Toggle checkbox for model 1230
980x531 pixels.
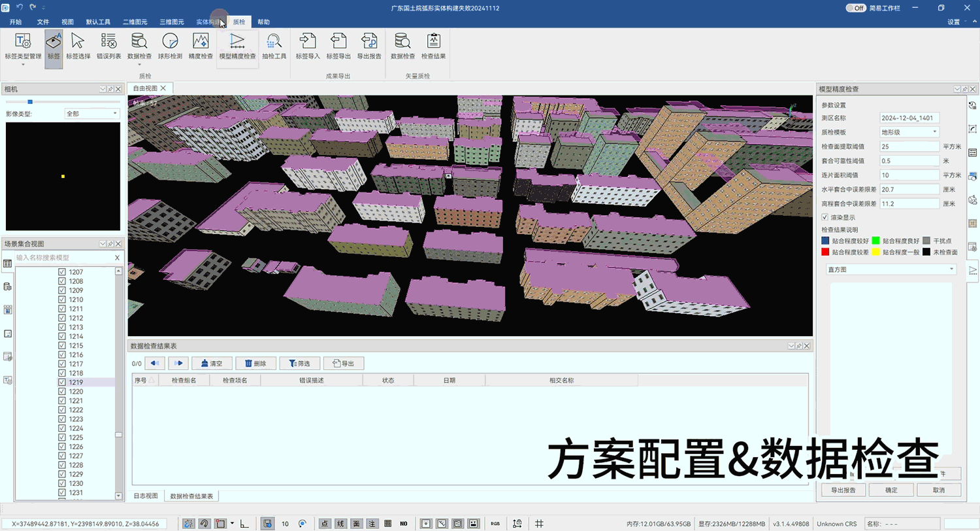pyautogui.click(x=62, y=483)
